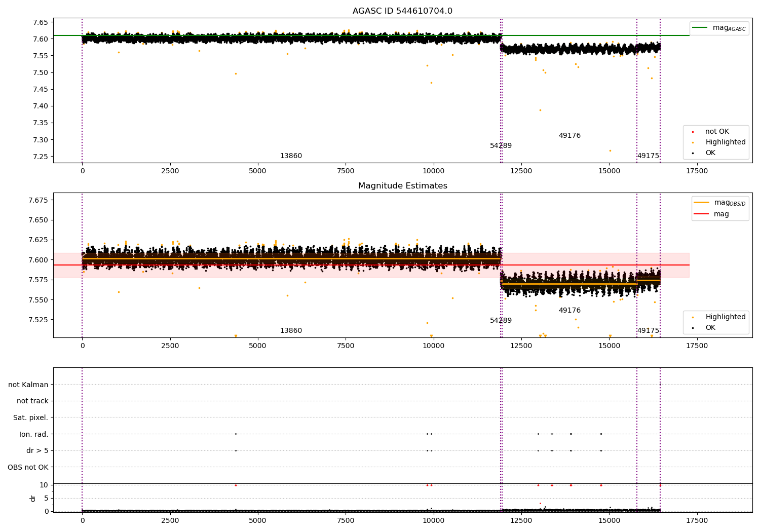Image resolution: width=760 pixels, height=532 pixels.
Task: Click x-axis tick "10000" under the dr plot
Action: [x=434, y=521]
